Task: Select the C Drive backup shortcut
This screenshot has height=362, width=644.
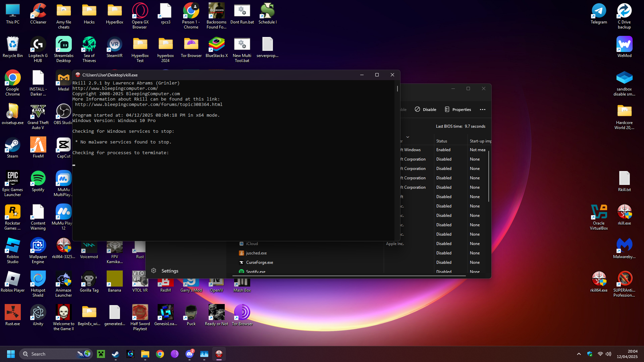Action: click(x=624, y=16)
